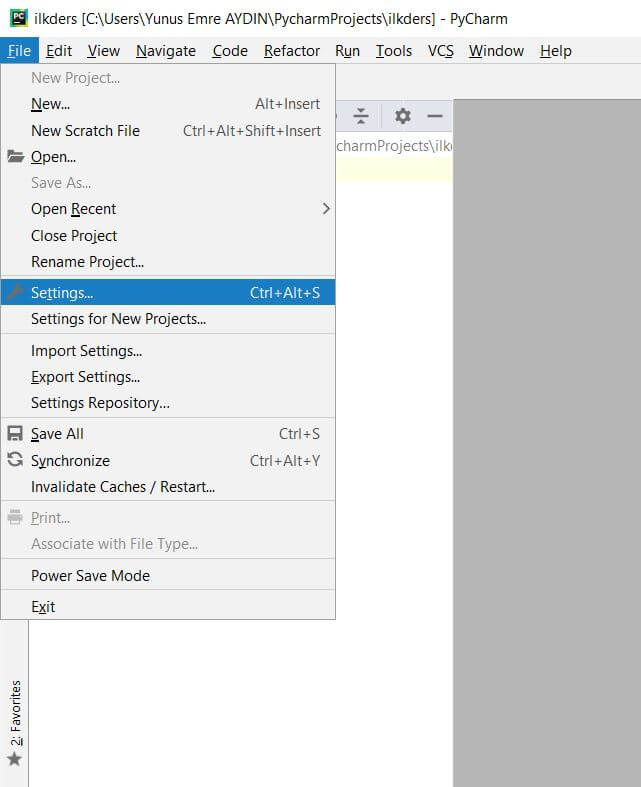Click the PyCharm logo in the title bar
Image resolution: width=641 pixels, height=787 pixels.
point(19,18)
